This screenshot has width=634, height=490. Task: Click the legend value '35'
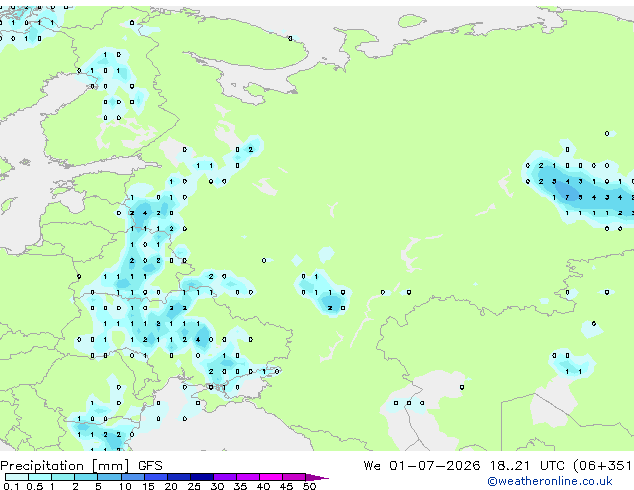coord(240,486)
